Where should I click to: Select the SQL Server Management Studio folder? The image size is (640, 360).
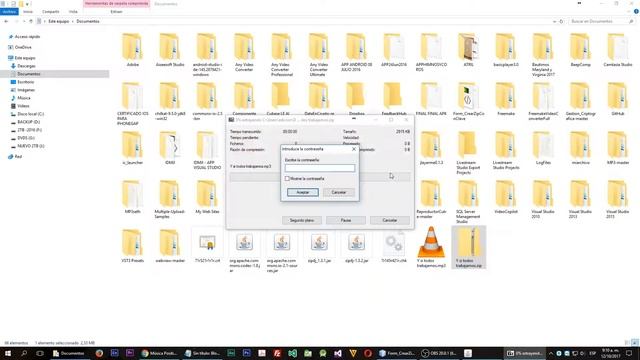[x=468, y=202]
